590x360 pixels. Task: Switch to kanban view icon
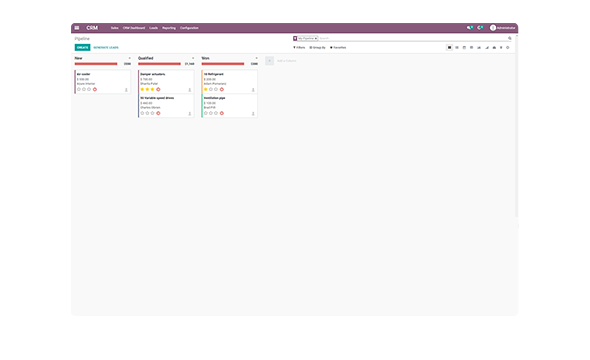pos(449,48)
